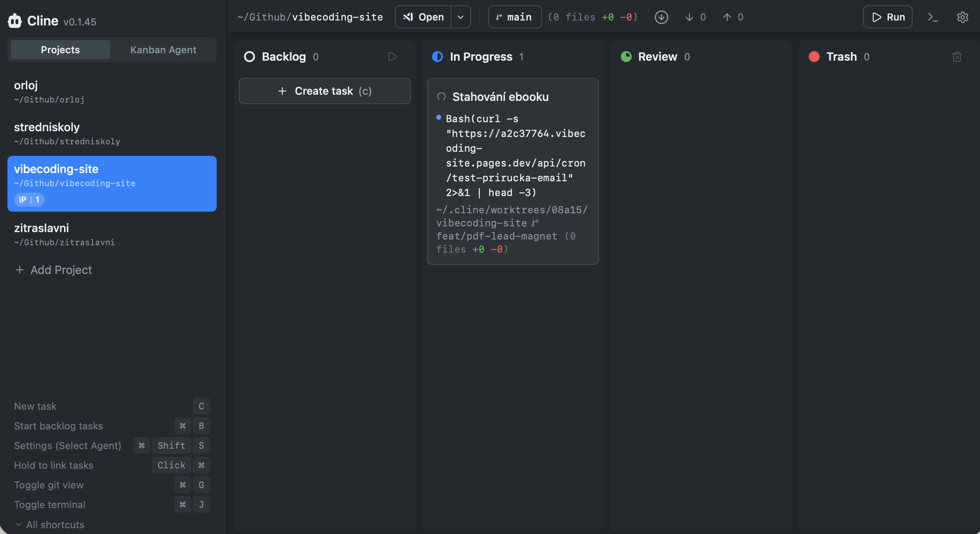The width and height of the screenshot is (980, 534).
Task: Click Toggle terminal shortcut text
Action: tap(50, 504)
